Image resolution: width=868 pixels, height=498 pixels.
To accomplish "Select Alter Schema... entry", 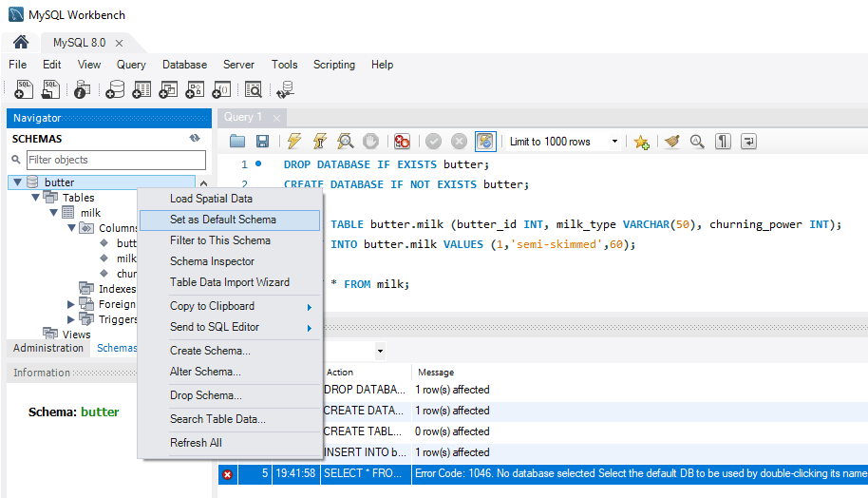I will click(230, 372).
